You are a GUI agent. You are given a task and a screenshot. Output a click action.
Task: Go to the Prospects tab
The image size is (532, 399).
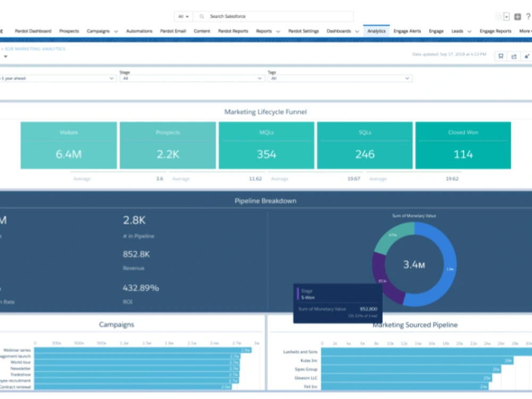click(x=69, y=31)
